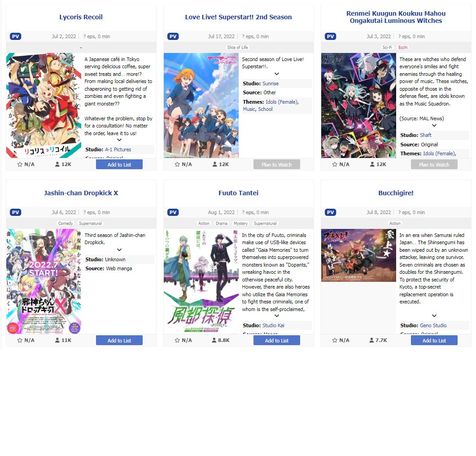Add Lycoris Recoil to list
Screen dimensions: 476x456
119,164
